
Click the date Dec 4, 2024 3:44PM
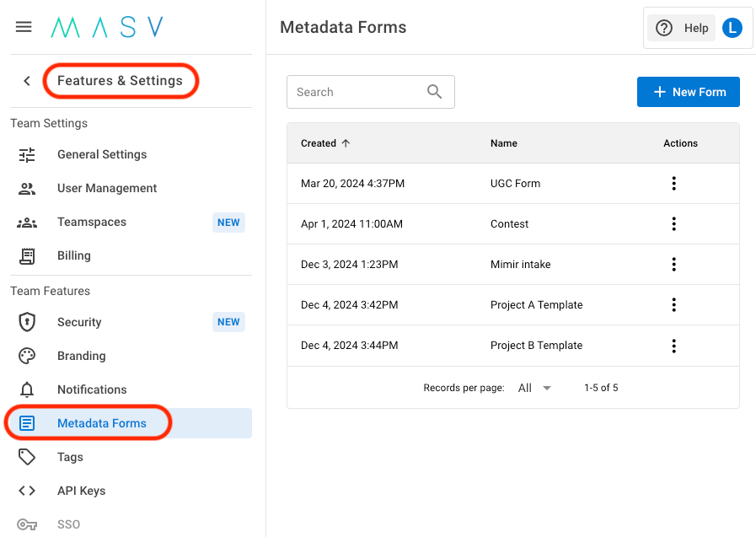349,346
